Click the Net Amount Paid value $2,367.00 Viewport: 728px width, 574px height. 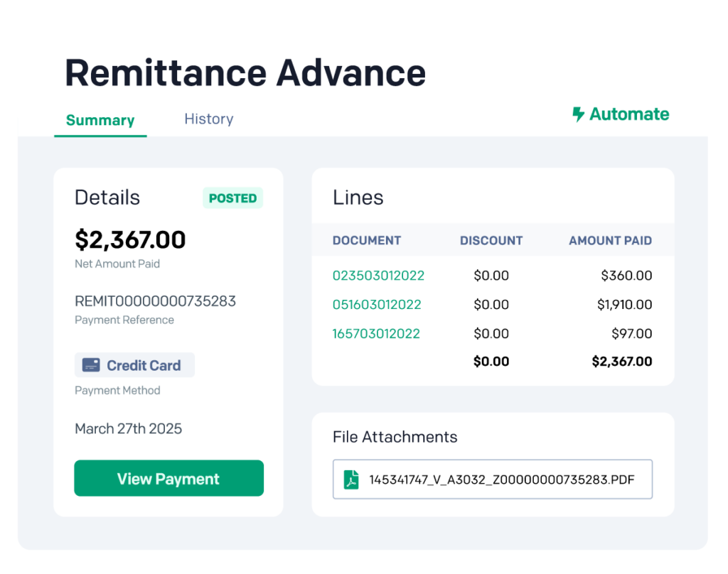(x=129, y=240)
